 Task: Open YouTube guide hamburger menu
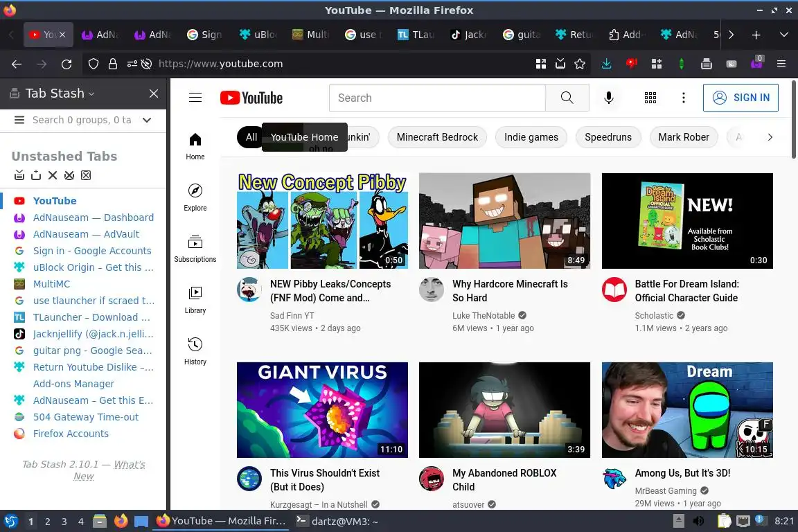coord(195,98)
